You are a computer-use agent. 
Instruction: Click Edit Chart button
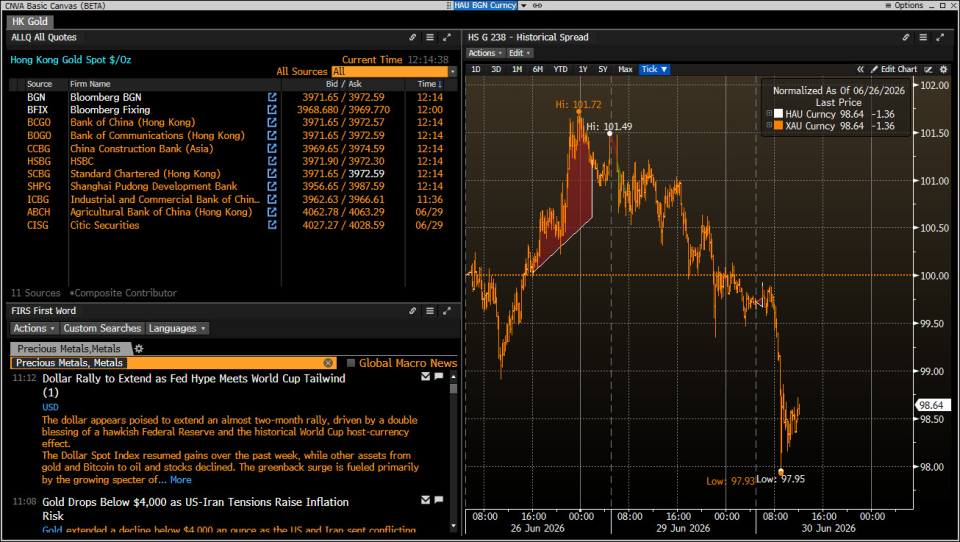[x=894, y=69]
